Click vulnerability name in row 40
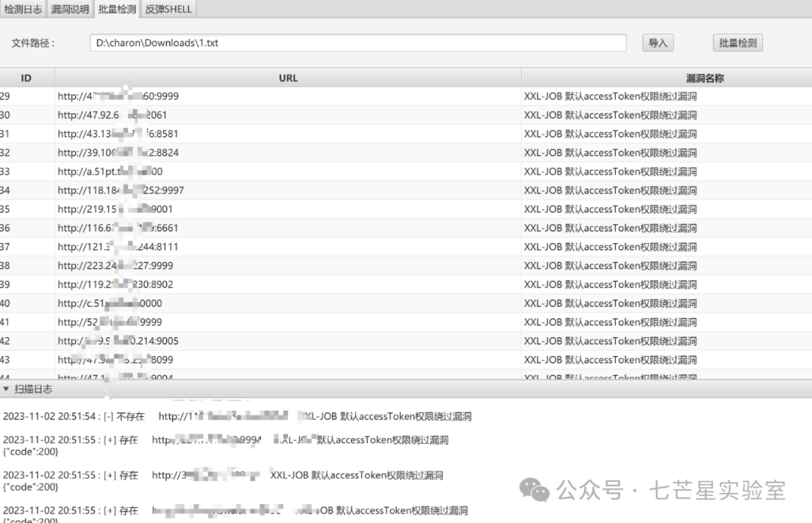Viewport: 812px width, 523px height. [x=610, y=303]
